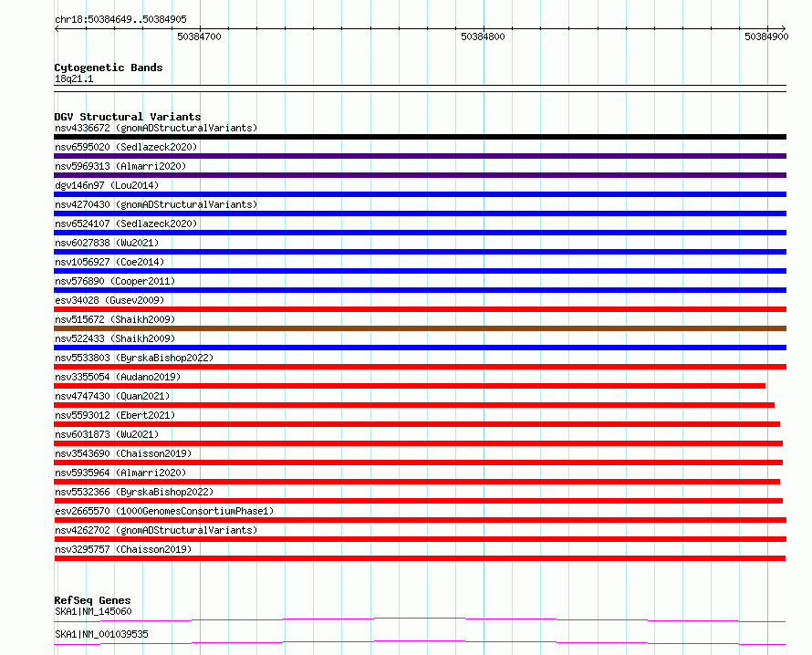Click the red nsv6031873 variant bar
This screenshot has width=812, height=655.
[x=419, y=443]
